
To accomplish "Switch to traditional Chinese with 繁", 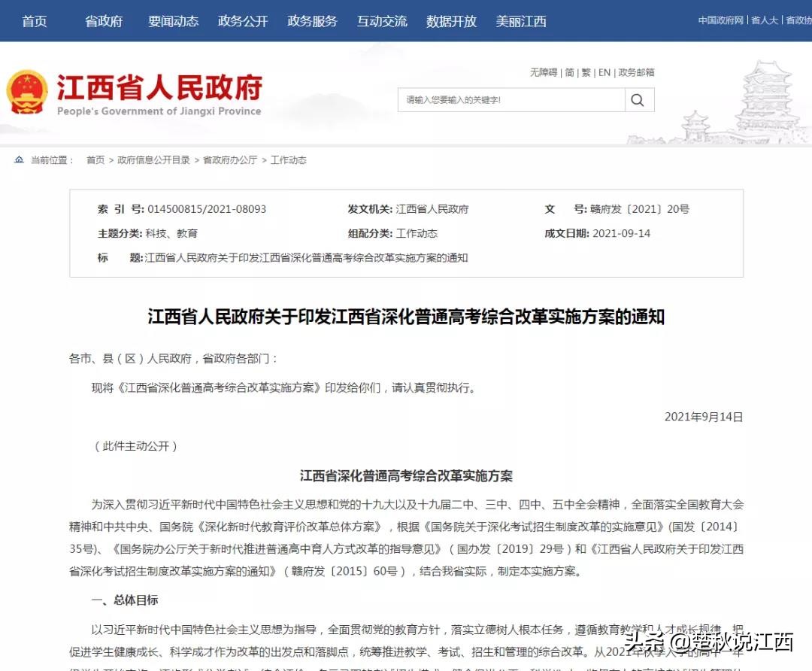I will [584, 72].
